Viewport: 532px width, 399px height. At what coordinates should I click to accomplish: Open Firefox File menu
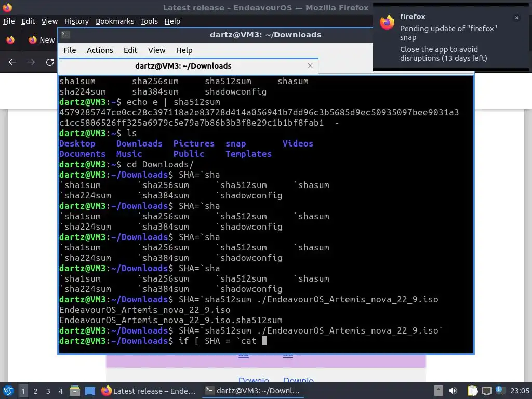point(9,21)
